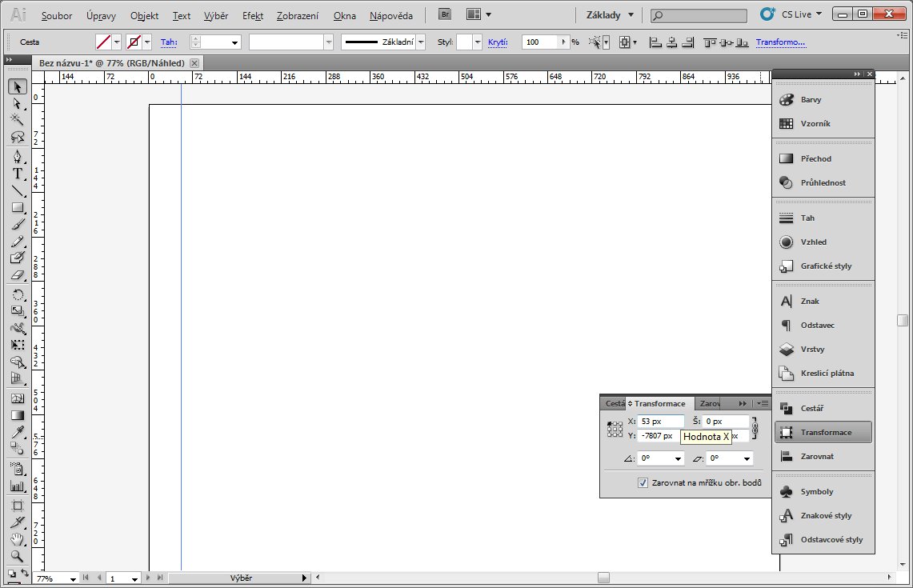This screenshot has height=588, width=913.
Task: Click the 'Tah:' link in control bar
Action: [169, 42]
